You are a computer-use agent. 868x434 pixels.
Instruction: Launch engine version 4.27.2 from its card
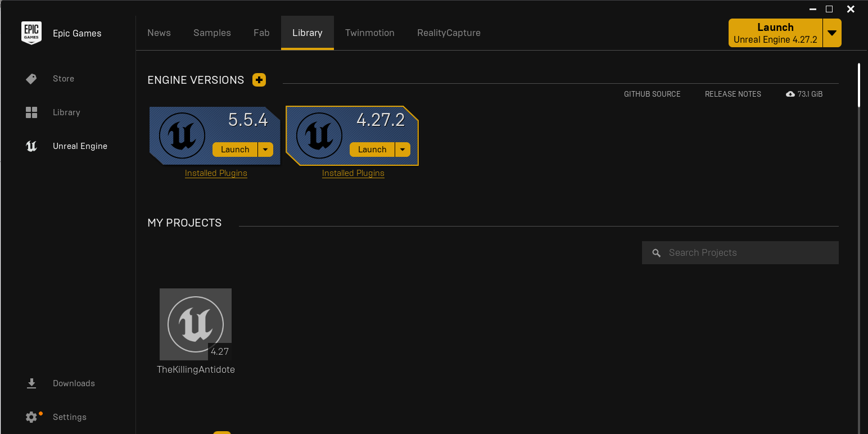click(372, 150)
